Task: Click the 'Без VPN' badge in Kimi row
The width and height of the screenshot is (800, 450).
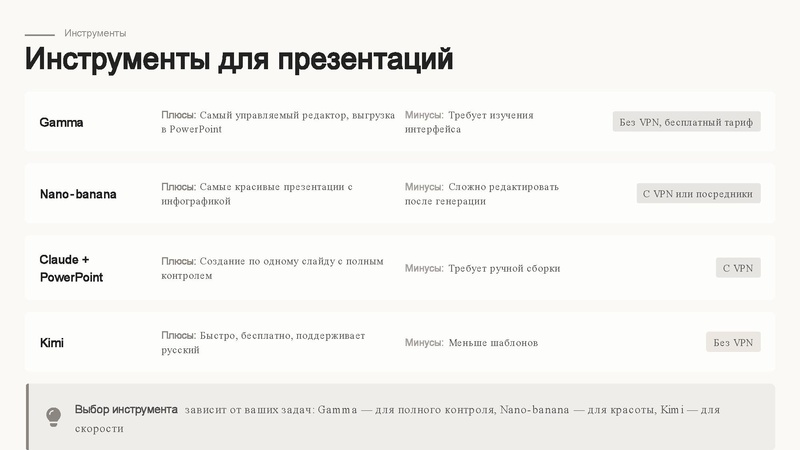Action: (x=733, y=342)
